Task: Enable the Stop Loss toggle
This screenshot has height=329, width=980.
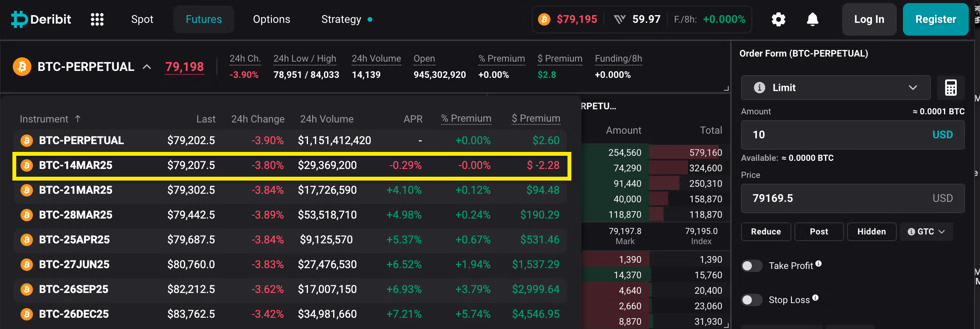Action: (751, 300)
